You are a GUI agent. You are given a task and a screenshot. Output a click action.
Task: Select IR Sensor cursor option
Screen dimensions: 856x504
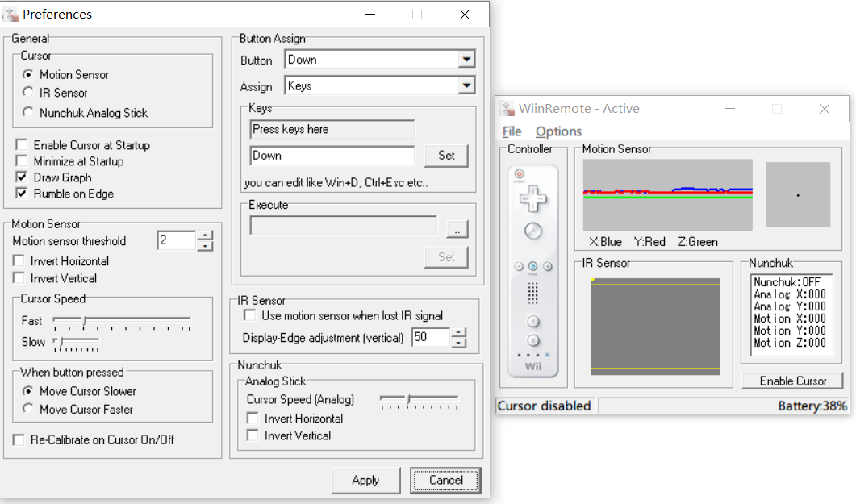(28, 92)
